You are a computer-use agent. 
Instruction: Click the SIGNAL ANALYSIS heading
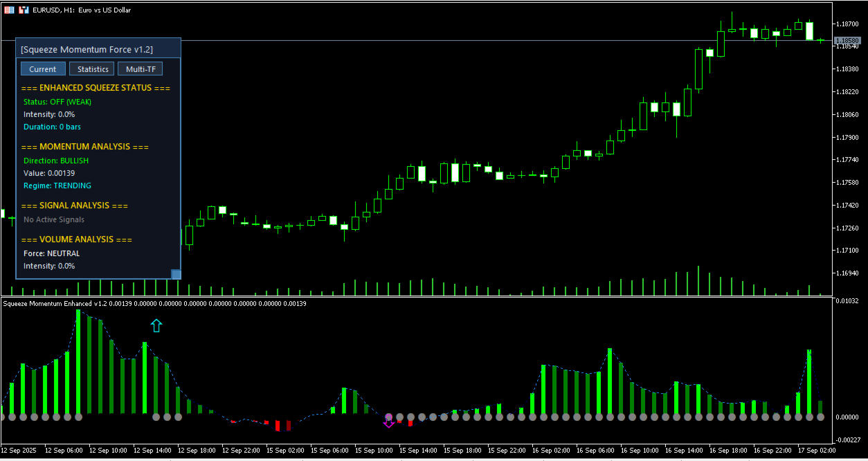[x=75, y=206]
